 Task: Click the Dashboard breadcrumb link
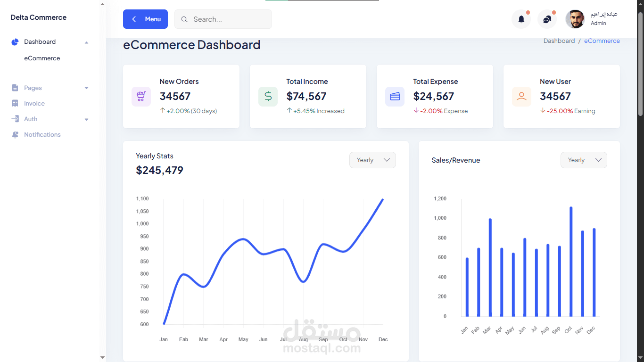point(559,41)
